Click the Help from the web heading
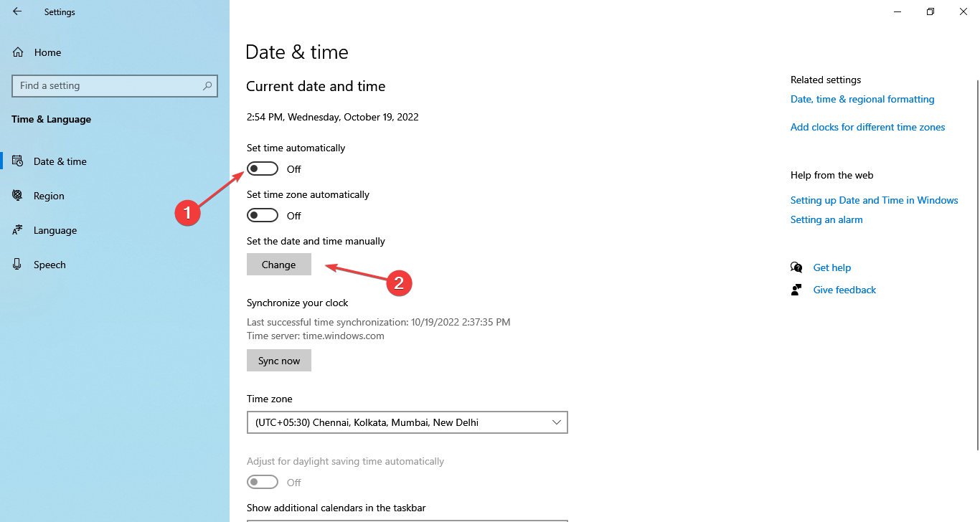Screen dimensions: 980x522 pos(831,175)
